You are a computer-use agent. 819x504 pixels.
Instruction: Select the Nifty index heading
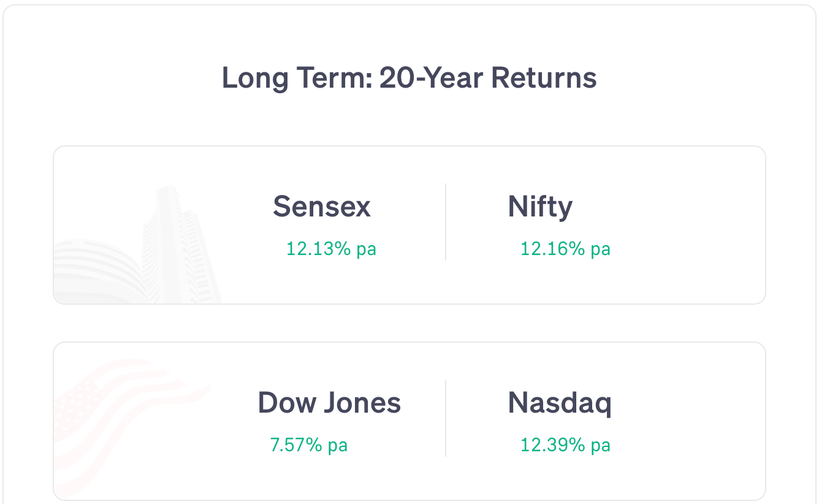coord(540,207)
